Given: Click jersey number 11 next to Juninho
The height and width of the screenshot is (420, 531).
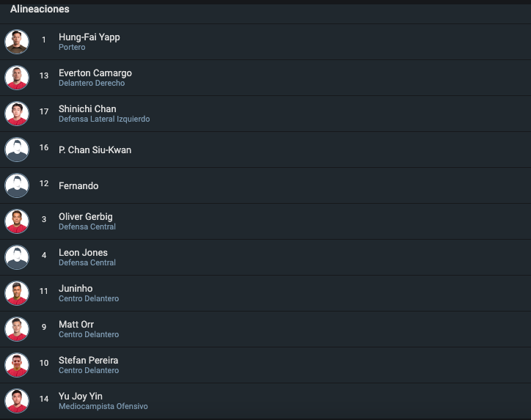Looking at the screenshot, I should [44, 291].
